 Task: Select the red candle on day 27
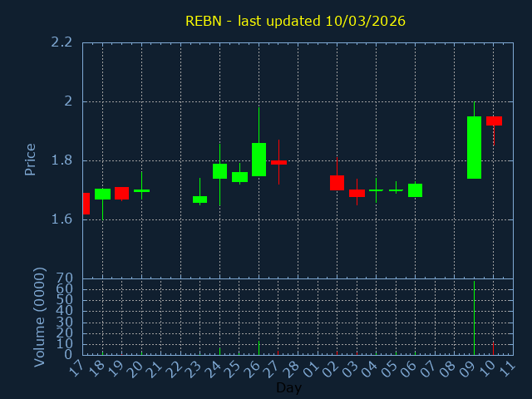pyautogui.click(x=278, y=162)
